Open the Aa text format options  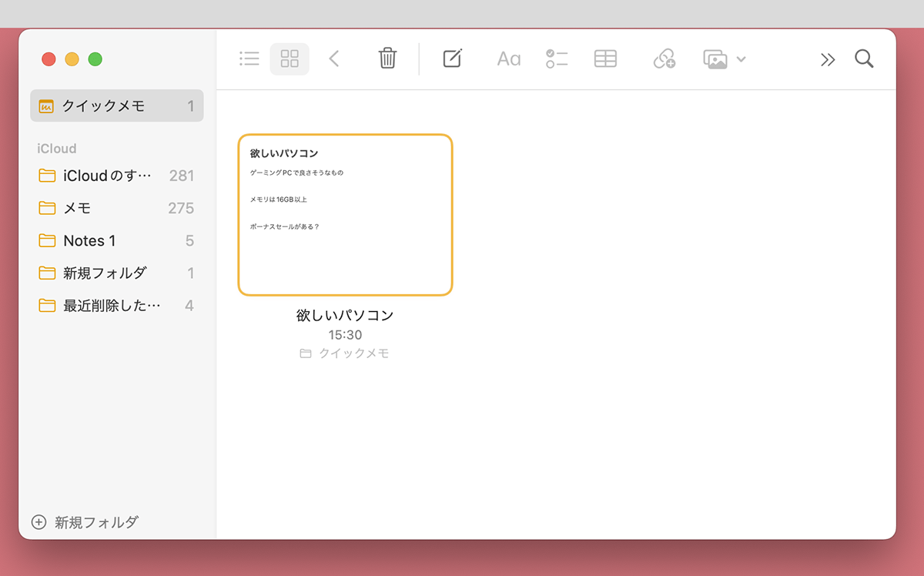pos(508,59)
